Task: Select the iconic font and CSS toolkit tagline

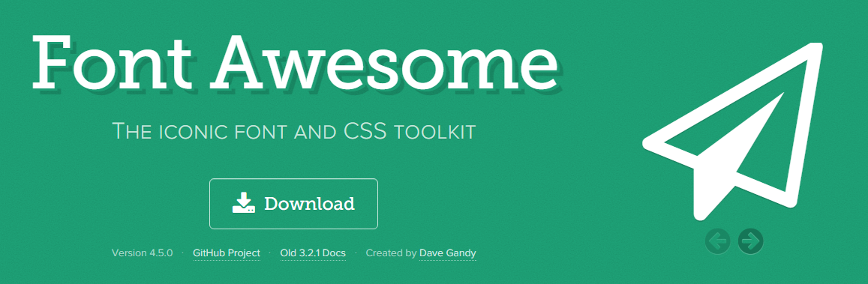Action: point(294,131)
